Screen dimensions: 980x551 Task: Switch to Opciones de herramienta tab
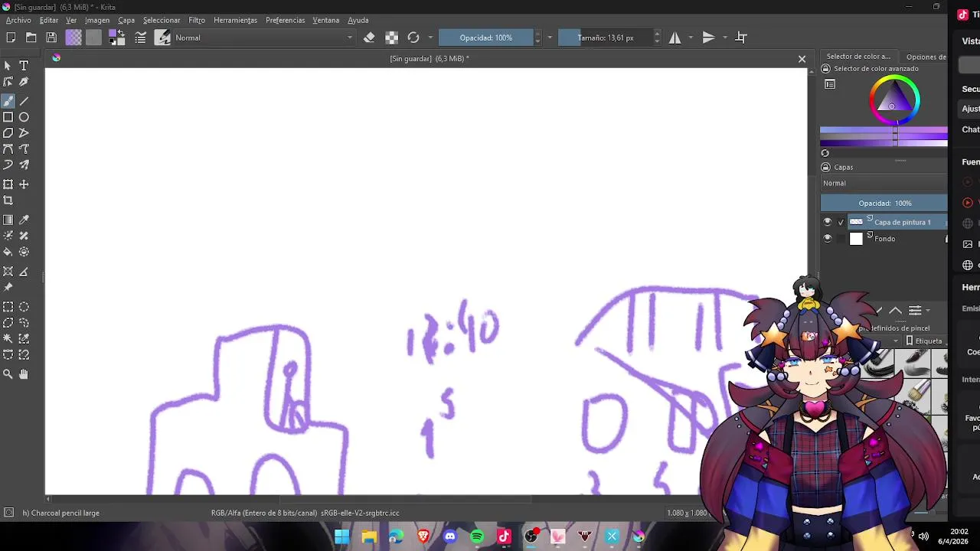point(926,57)
